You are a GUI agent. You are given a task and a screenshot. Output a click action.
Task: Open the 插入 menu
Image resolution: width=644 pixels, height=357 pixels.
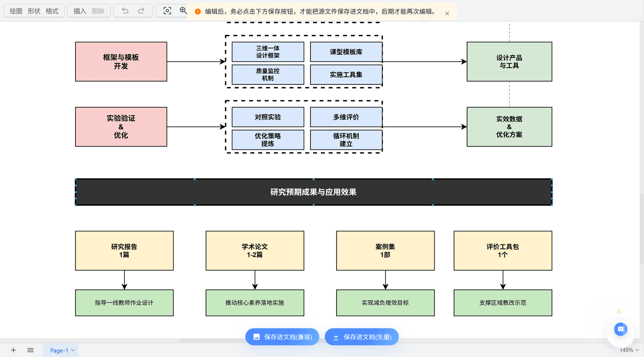tap(80, 11)
